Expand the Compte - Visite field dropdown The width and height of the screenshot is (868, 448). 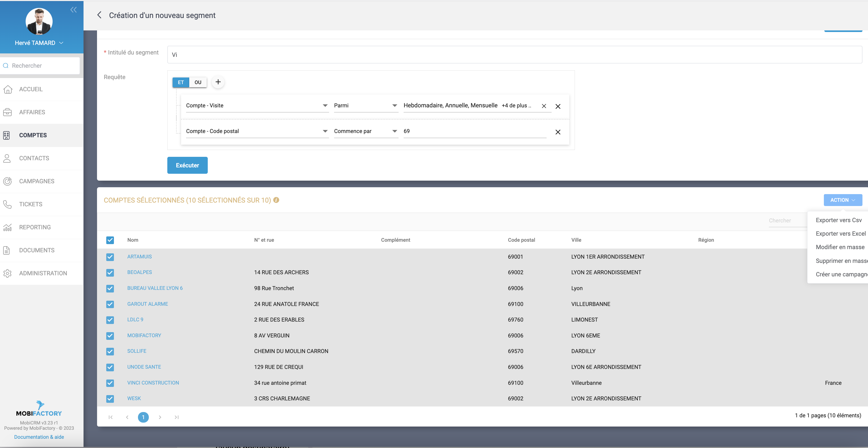(x=325, y=106)
